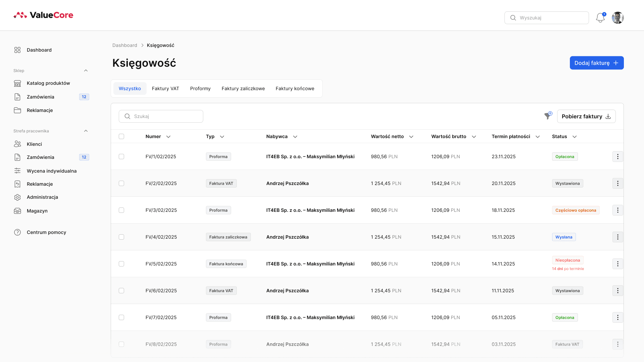Image resolution: width=644 pixels, height=362 pixels.
Task: Collapse the Sklep sidebar section
Action: (x=86, y=71)
